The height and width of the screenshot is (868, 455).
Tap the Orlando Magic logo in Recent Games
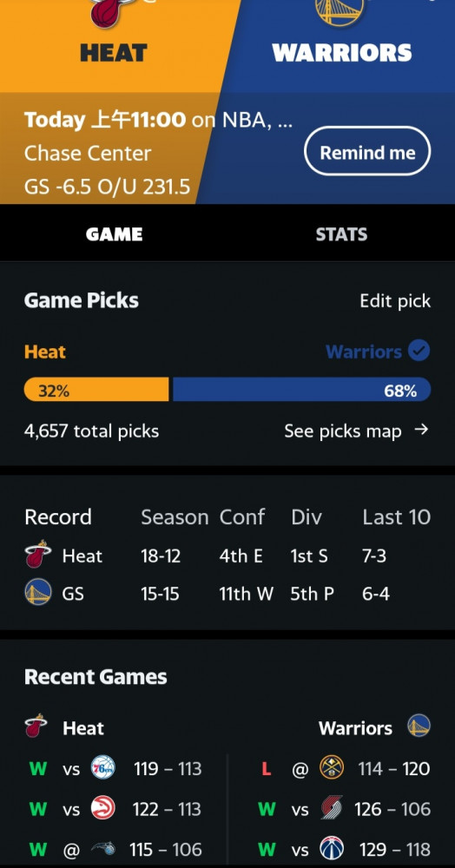pos(103,849)
